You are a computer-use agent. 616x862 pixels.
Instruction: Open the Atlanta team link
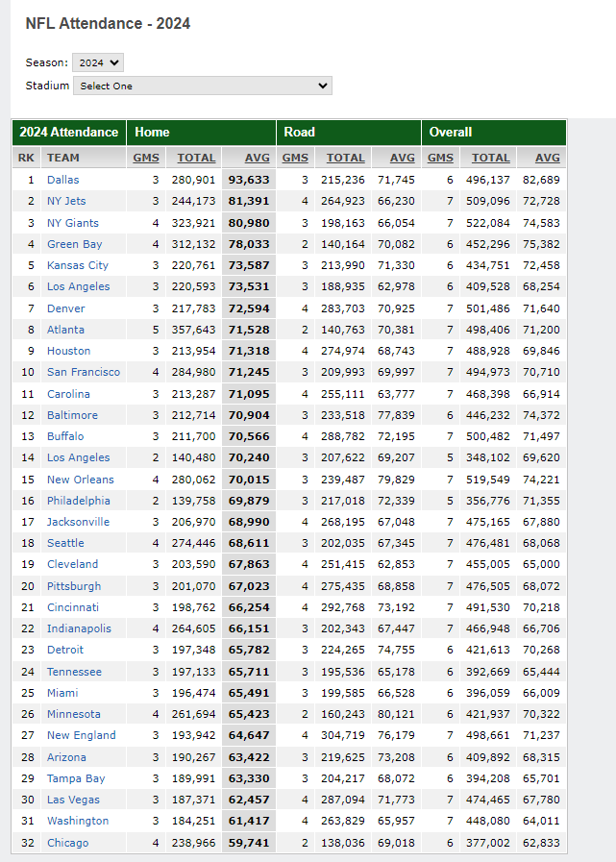pyautogui.click(x=65, y=330)
